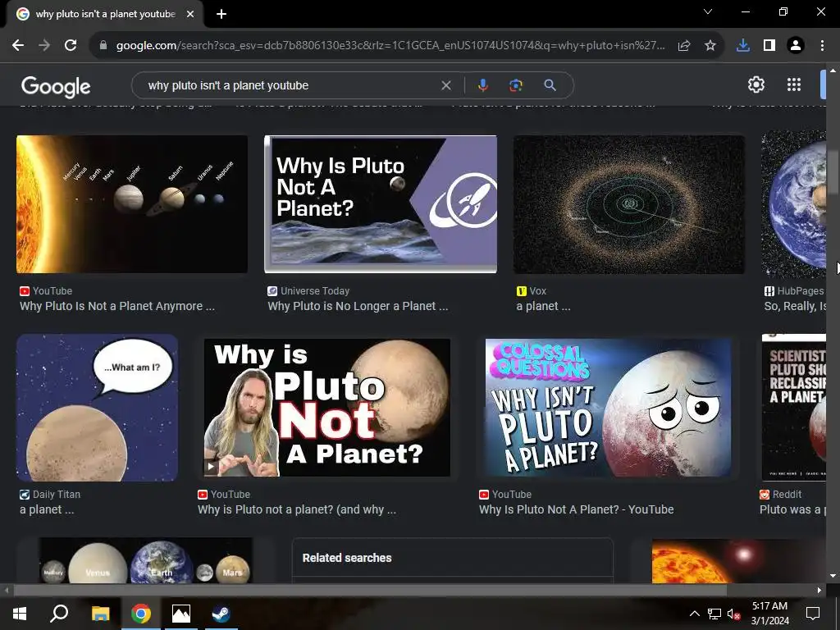Click the Reddit source label
The width and height of the screenshot is (840, 630).
[x=787, y=495]
